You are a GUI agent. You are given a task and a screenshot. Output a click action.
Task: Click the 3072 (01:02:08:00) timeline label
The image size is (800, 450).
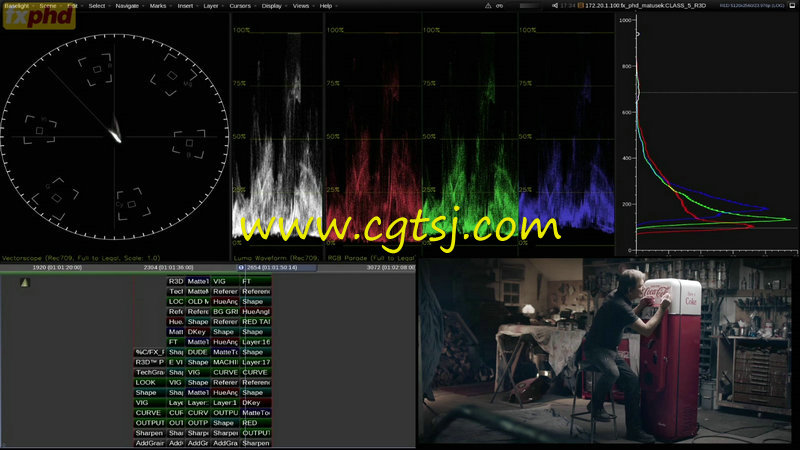pyautogui.click(x=391, y=267)
